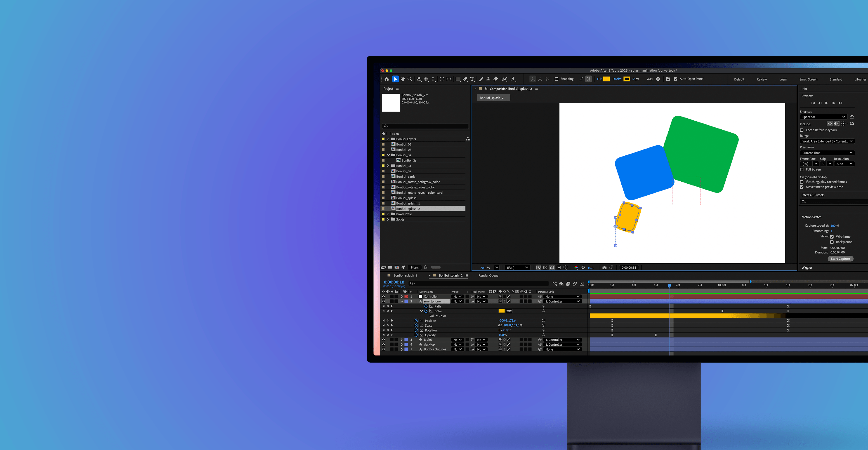The height and width of the screenshot is (450, 868).
Task: Select BonBoi_cards in the project list
Action: (406, 176)
